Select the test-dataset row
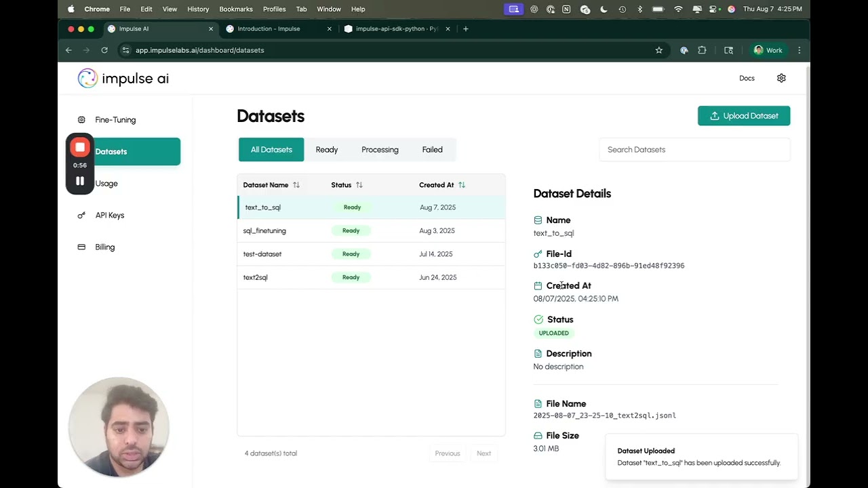 tap(371, 254)
